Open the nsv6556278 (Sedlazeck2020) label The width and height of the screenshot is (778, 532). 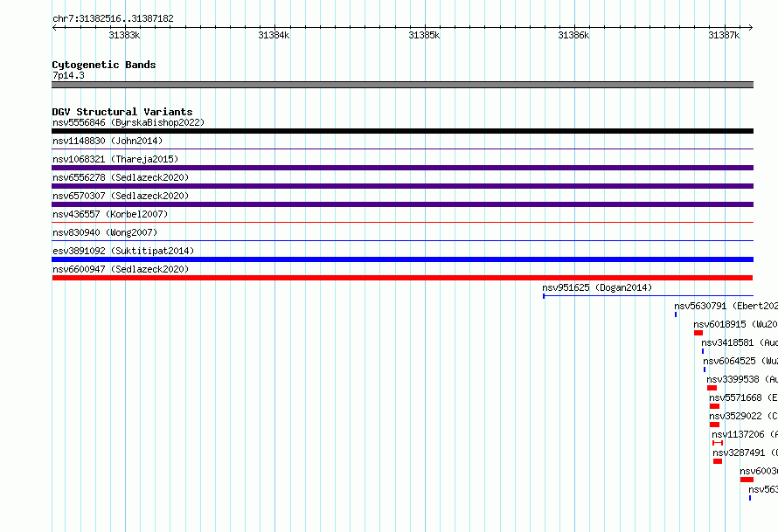pos(121,177)
